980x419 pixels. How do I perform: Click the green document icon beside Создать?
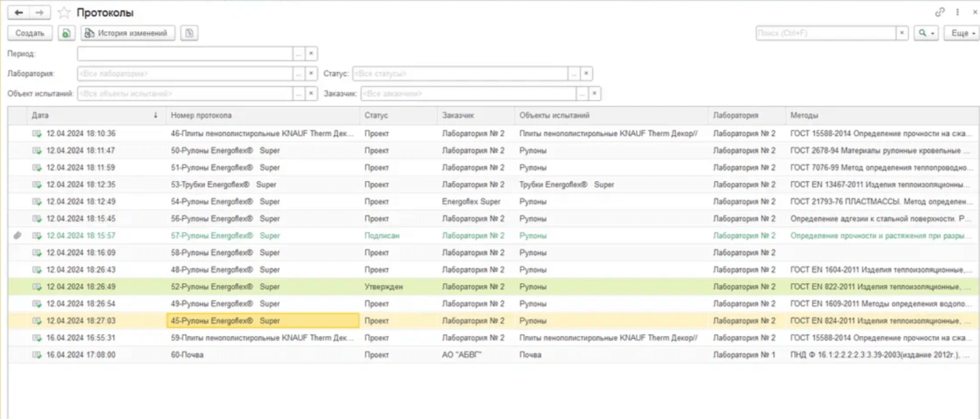[65, 33]
